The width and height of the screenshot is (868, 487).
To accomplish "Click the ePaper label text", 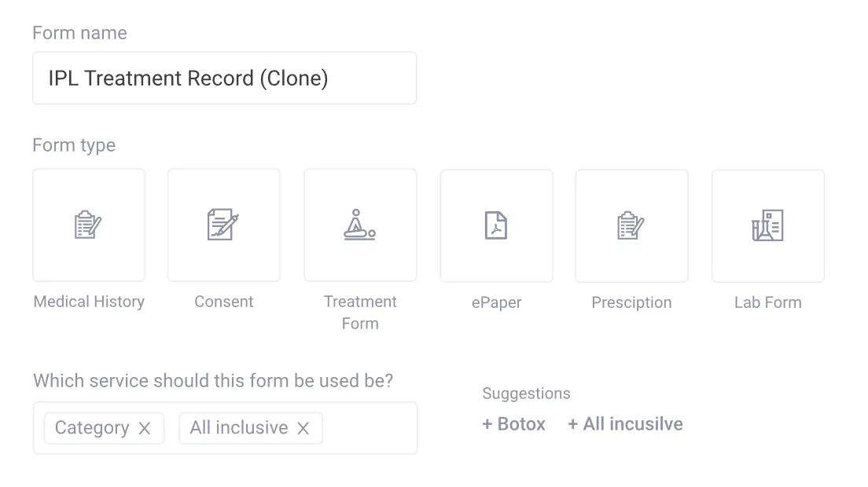I will [x=496, y=302].
